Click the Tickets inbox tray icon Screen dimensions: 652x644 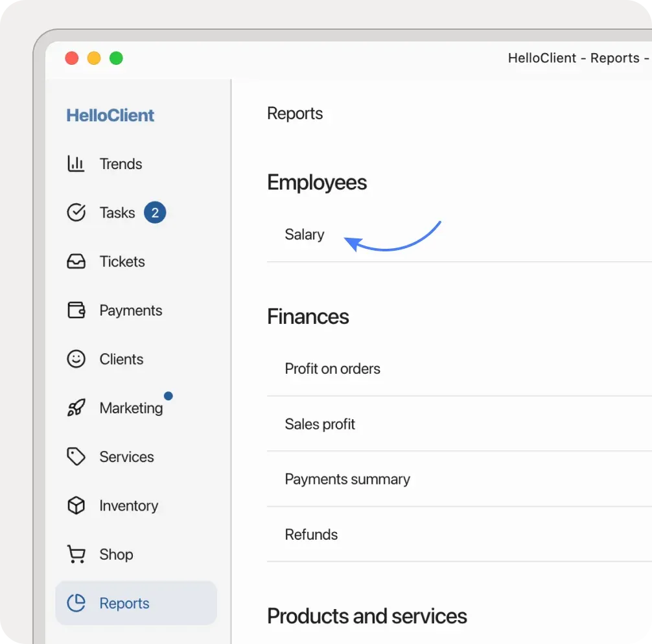(x=76, y=262)
